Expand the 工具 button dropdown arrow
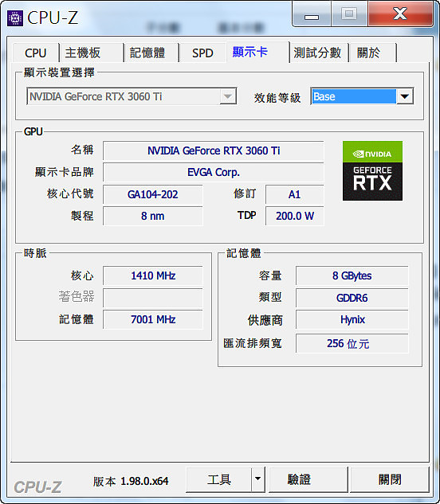Image resolution: width=440 pixels, height=504 pixels. (257, 479)
